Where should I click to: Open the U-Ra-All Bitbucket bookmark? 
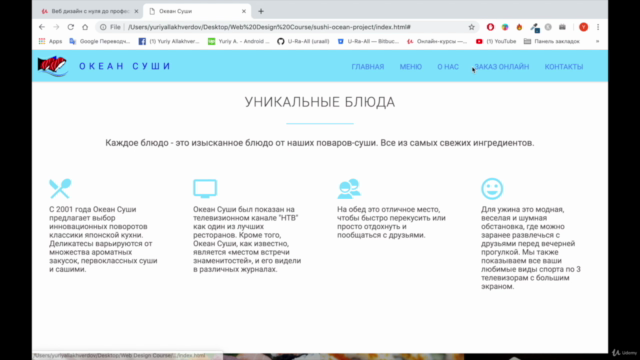368,41
